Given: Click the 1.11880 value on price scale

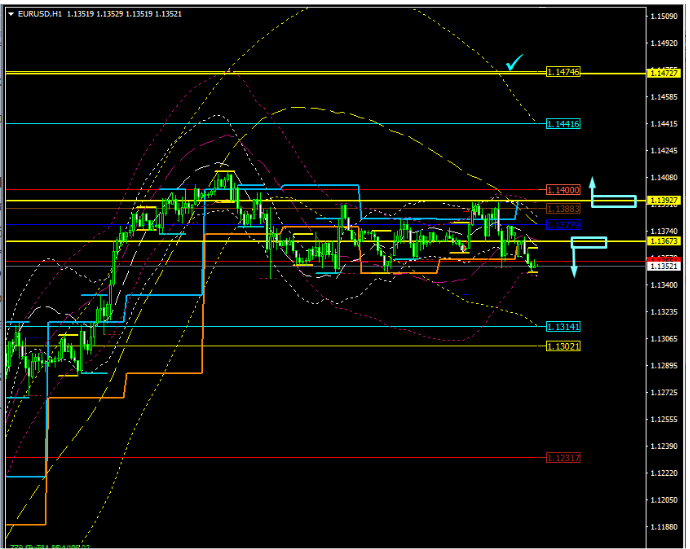Looking at the screenshot, I should pos(664,527).
